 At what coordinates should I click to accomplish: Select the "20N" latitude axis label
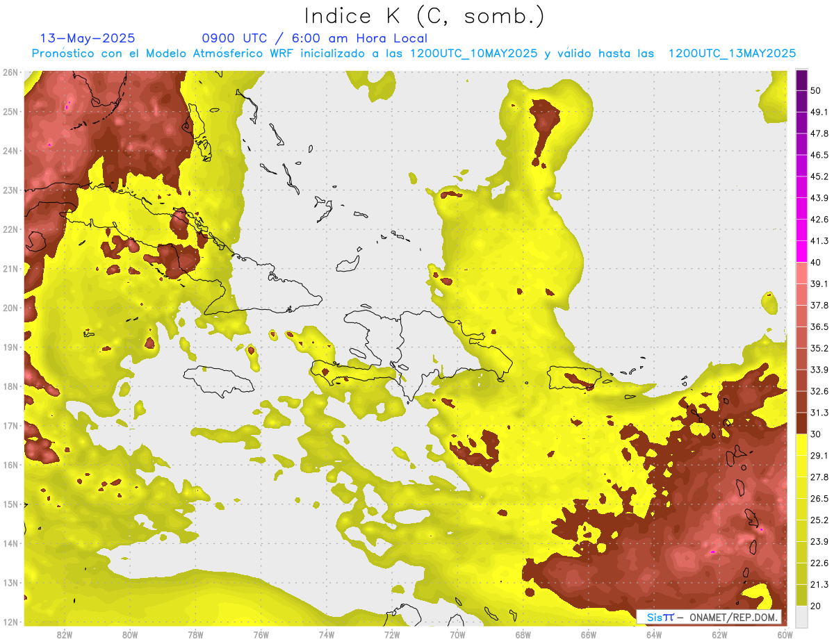[10, 308]
